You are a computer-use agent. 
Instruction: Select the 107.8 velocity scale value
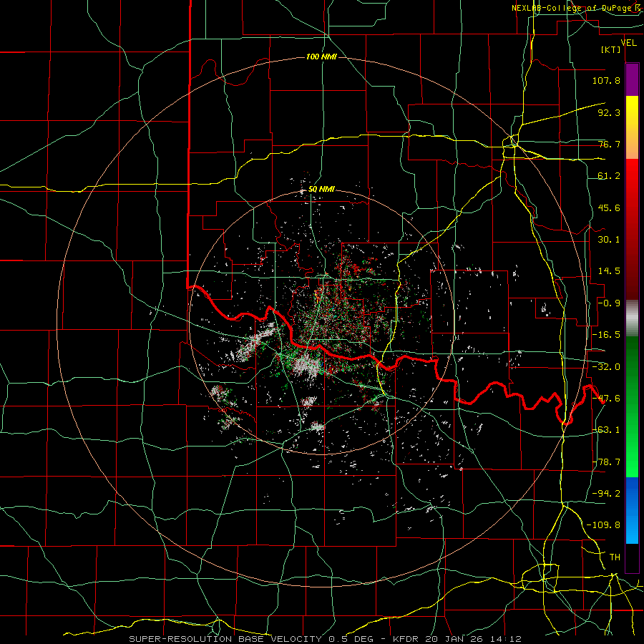(x=606, y=80)
